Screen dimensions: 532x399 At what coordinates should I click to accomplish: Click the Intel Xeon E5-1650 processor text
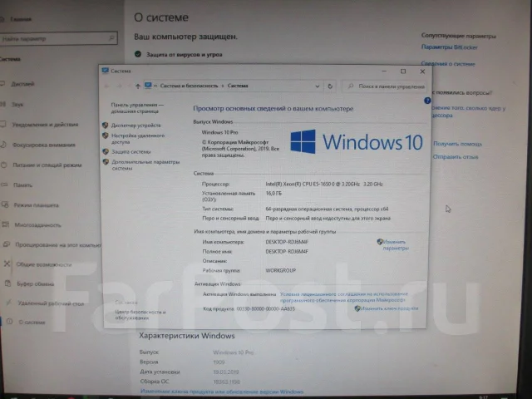tap(324, 184)
